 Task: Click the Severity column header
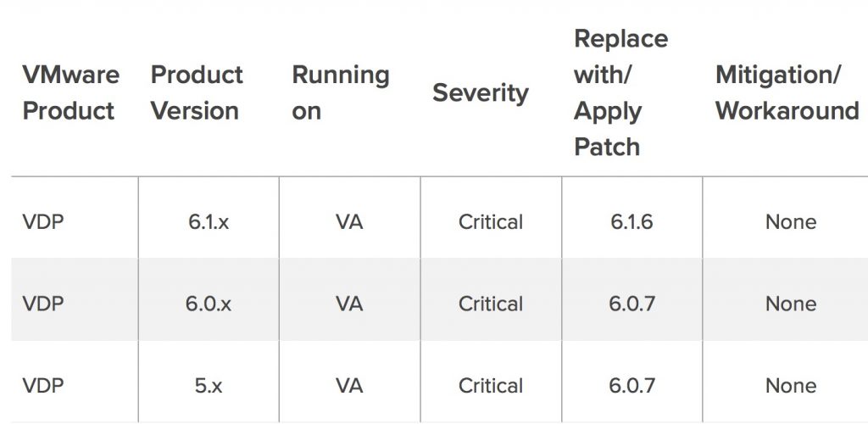click(481, 92)
